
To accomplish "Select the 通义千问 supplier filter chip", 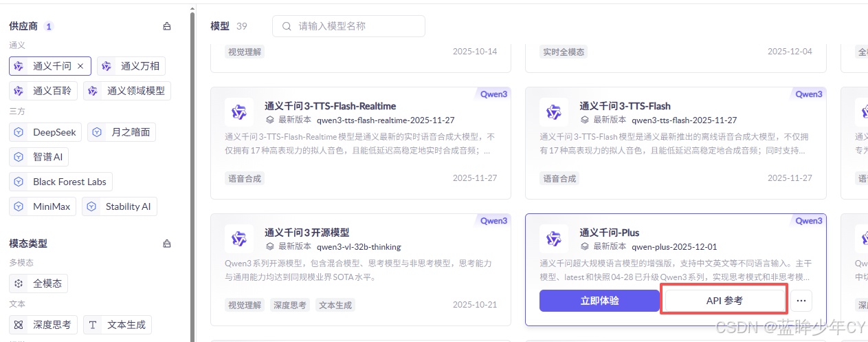I will (50, 66).
